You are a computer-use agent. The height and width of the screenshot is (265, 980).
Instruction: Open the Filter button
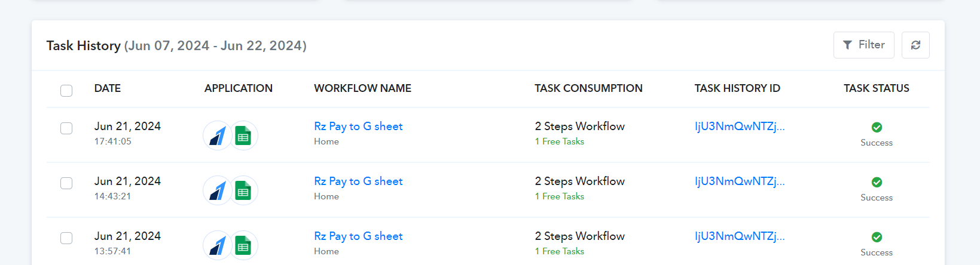pyautogui.click(x=864, y=45)
